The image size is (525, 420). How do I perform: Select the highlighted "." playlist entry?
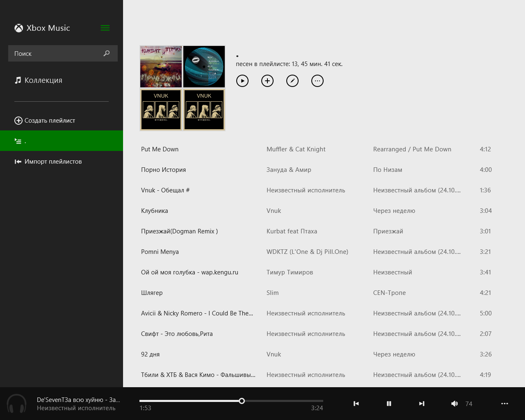pos(62,141)
